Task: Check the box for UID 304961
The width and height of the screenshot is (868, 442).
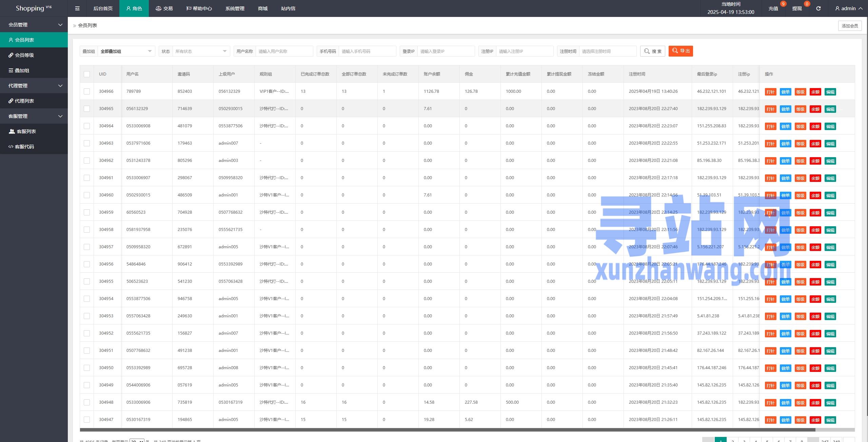Action: pyautogui.click(x=87, y=178)
